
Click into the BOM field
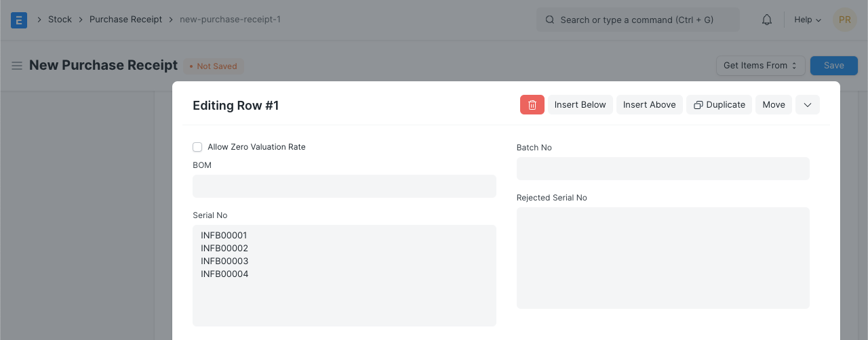[344, 186]
